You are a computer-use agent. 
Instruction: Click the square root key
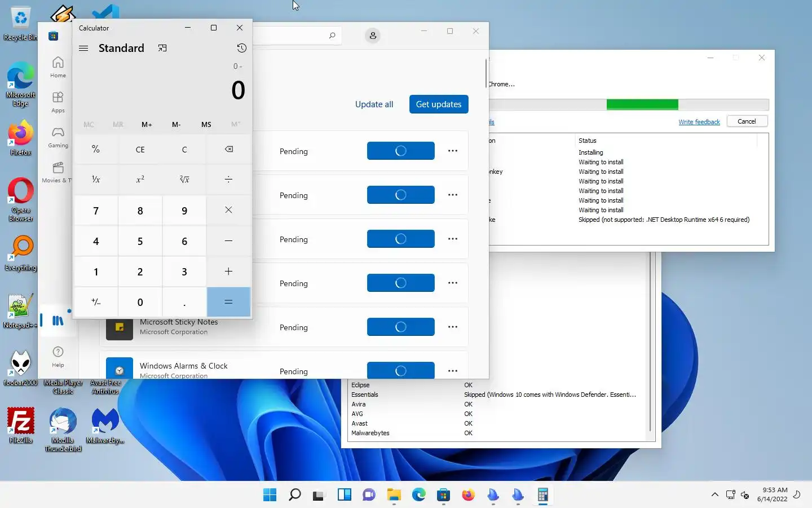(x=184, y=179)
